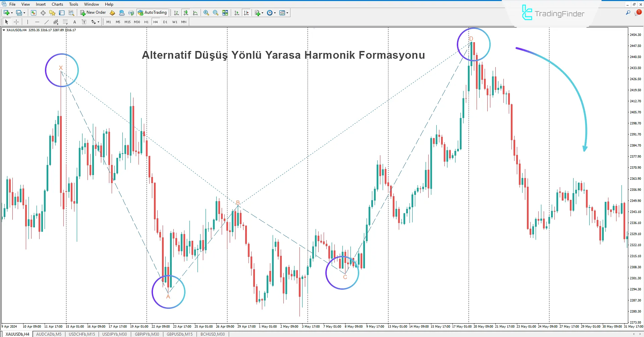
Task: Select the horizontal line drawing tool
Action: (x=37, y=22)
